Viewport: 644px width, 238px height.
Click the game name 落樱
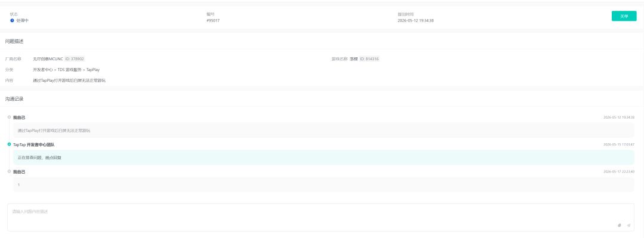coord(354,59)
